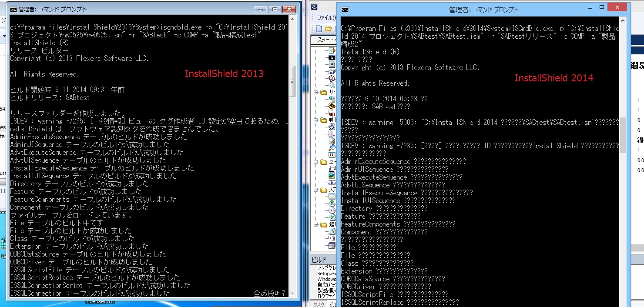The height and width of the screenshot is (307, 644).
Task: Click 'FeatureComponents' line in 2014 prompt
Action: coord(398,224)
